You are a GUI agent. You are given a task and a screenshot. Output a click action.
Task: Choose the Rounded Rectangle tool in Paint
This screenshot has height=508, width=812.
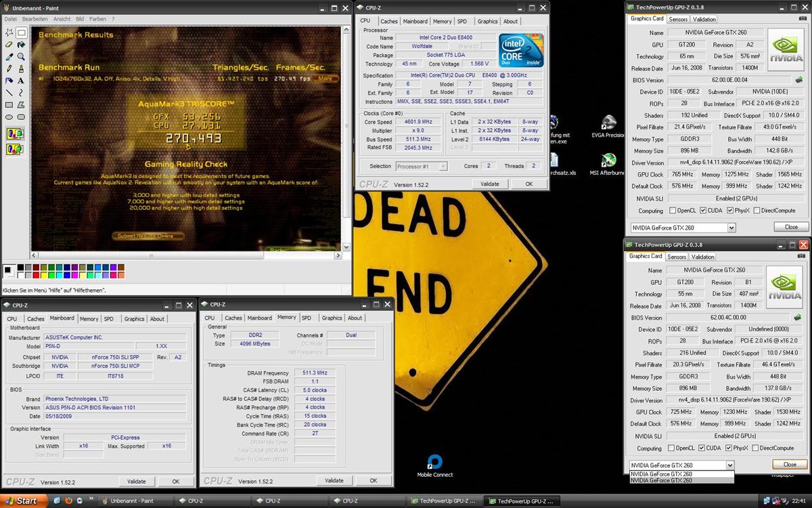pyautogui.click(x=21, y=117)
